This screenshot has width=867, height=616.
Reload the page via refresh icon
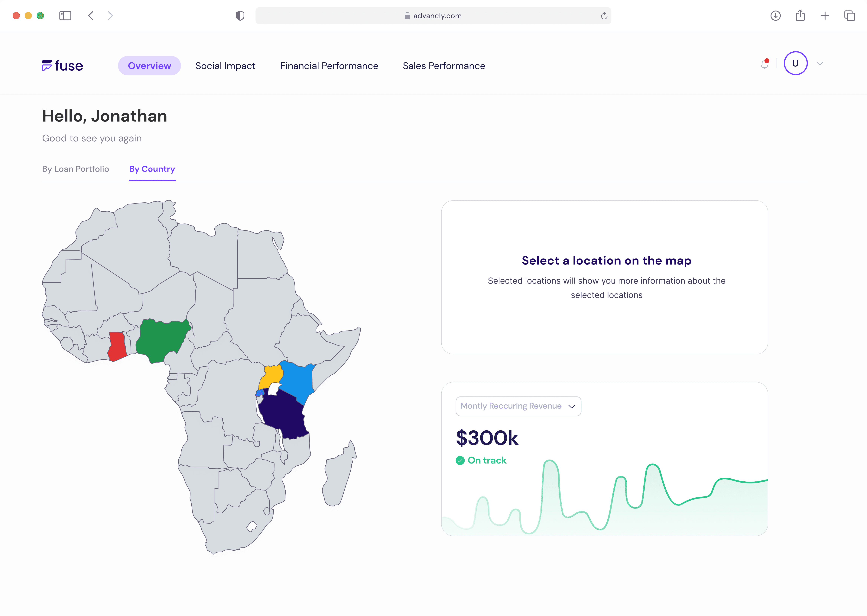coord(604,16)
